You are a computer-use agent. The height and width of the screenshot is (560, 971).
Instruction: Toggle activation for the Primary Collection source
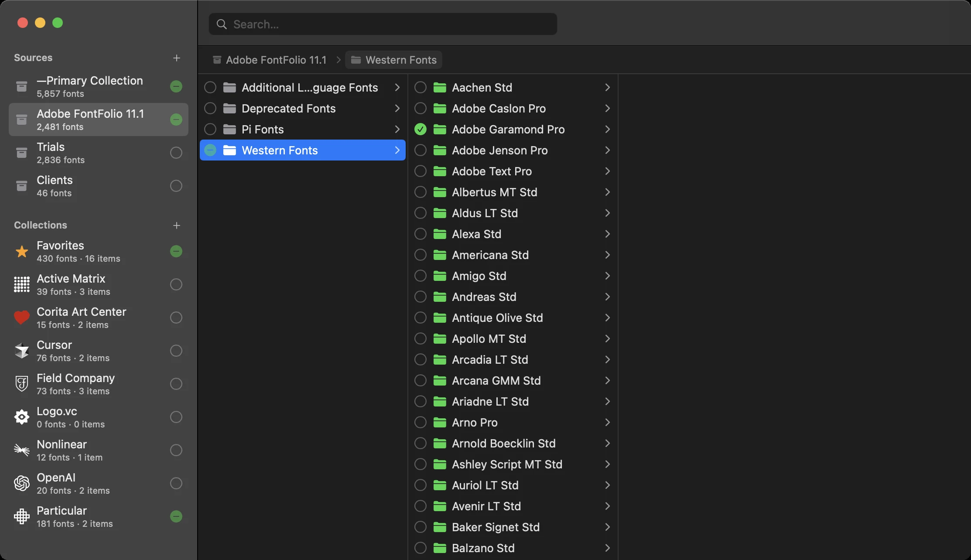coord(176,86)
